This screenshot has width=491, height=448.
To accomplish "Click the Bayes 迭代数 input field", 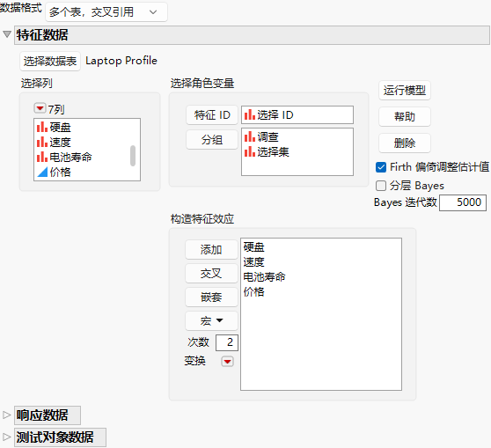I will pos(463,202).
